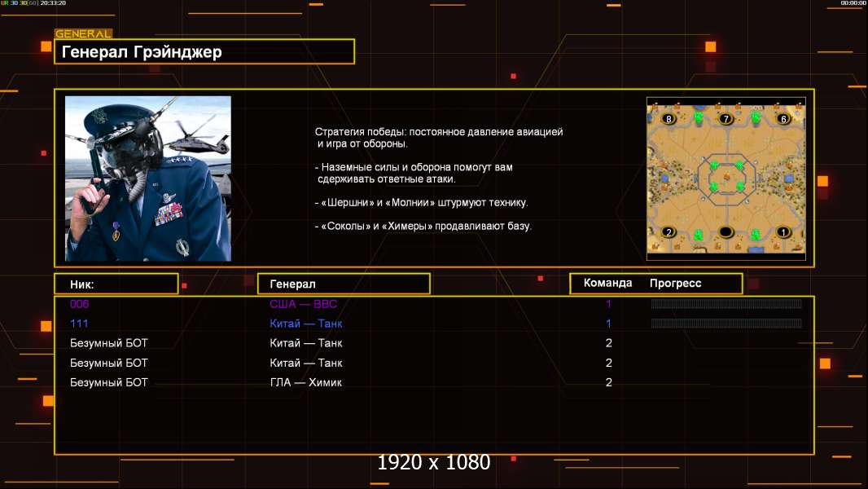This screenshot has height=489, width=868.
Task: Click player nickname '111'
Action: click(x=79, y=324)
